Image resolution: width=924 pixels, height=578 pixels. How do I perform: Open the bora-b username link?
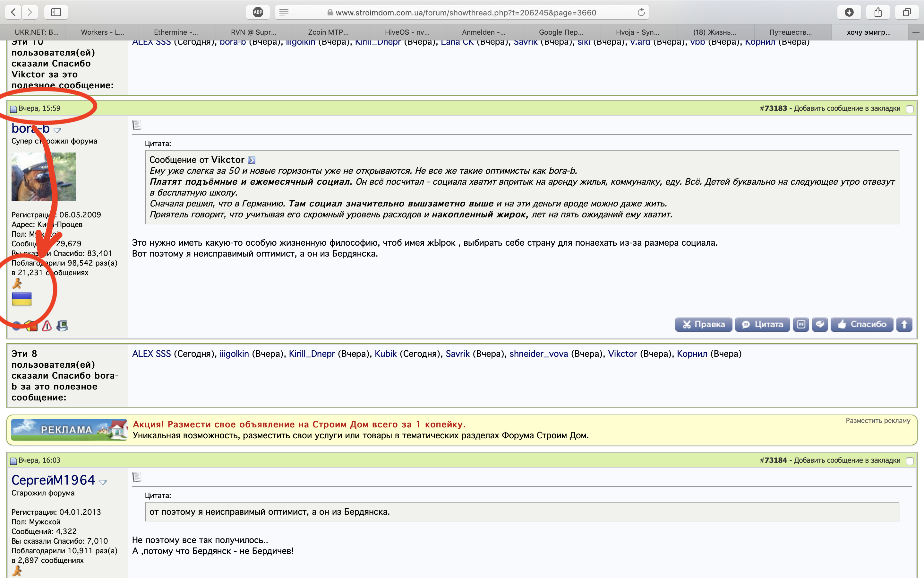(30, 128)
